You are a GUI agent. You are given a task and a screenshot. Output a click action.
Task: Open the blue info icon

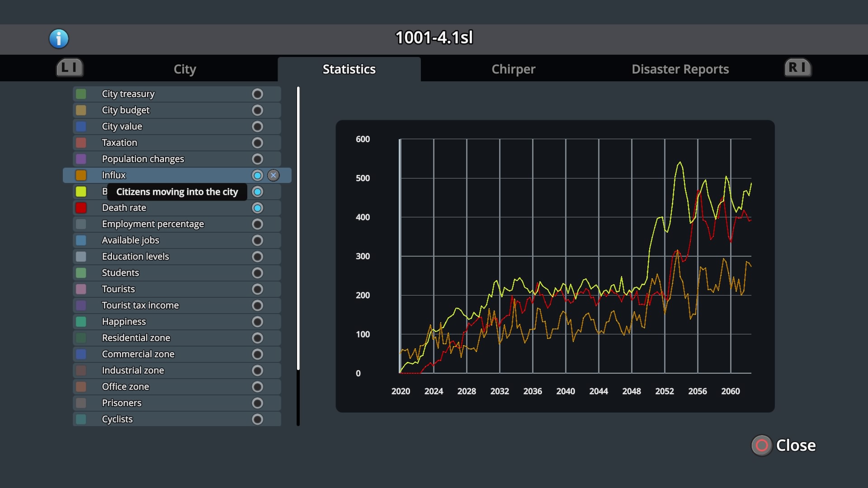tap(59, 39)
